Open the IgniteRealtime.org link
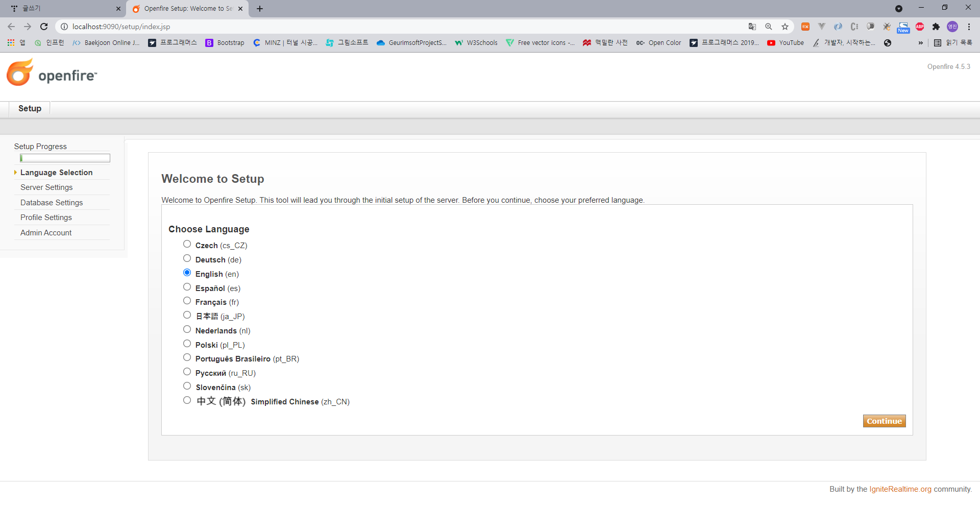Image resolution: width=980 pixels, height=531 pixels. point(900,489)
